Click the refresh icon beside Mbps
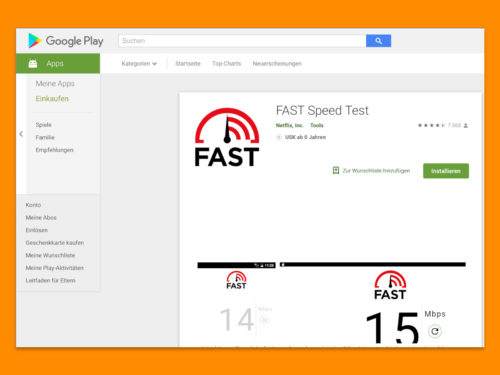Viewport: 500px width, 375px height. [435, 331]
